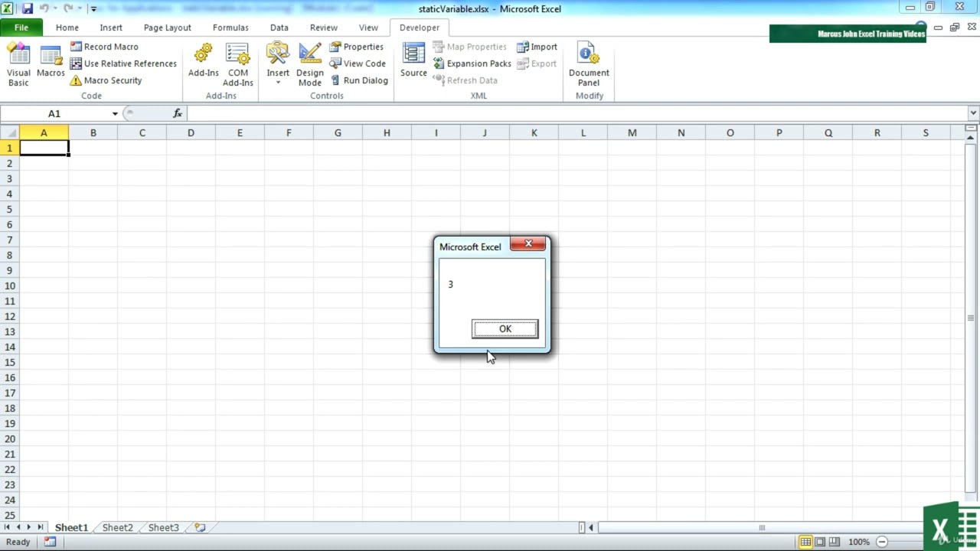Switch to the View tab
This screenshot has height=551, width=980.
point(368,28)
